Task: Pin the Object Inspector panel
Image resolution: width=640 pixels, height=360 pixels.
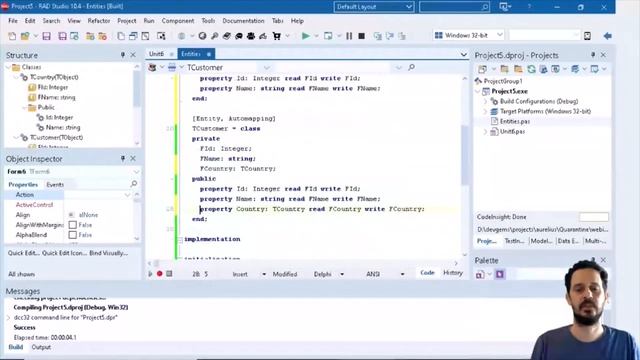Action: pyautogui.click(x=123, y=158)
